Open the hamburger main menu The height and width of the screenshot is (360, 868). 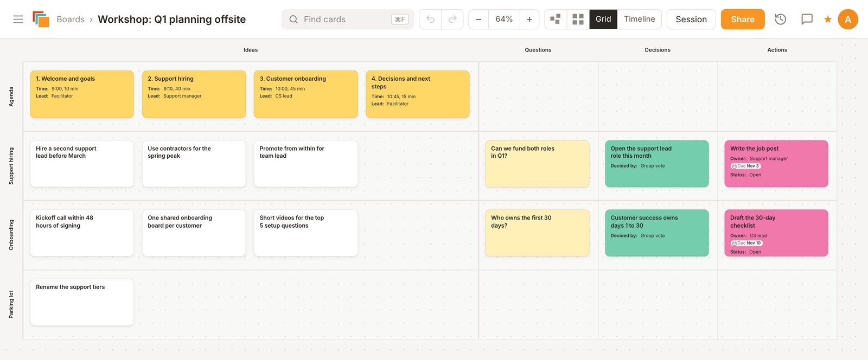pos(18,19)
